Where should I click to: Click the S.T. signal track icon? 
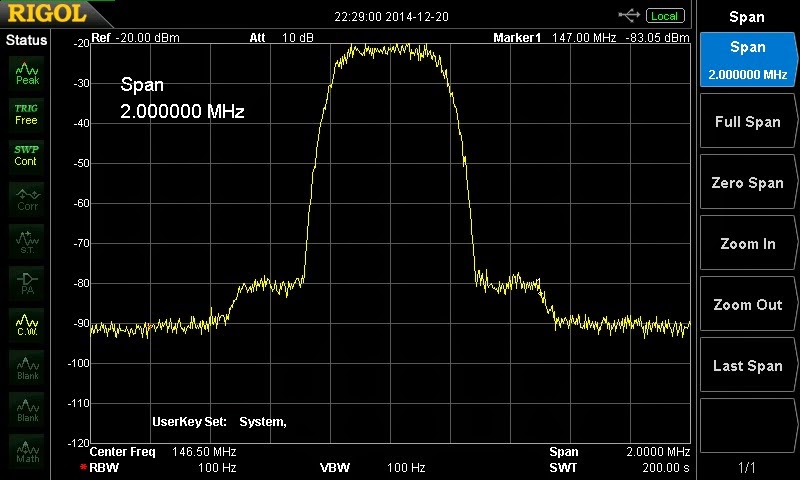pos(27,241)
